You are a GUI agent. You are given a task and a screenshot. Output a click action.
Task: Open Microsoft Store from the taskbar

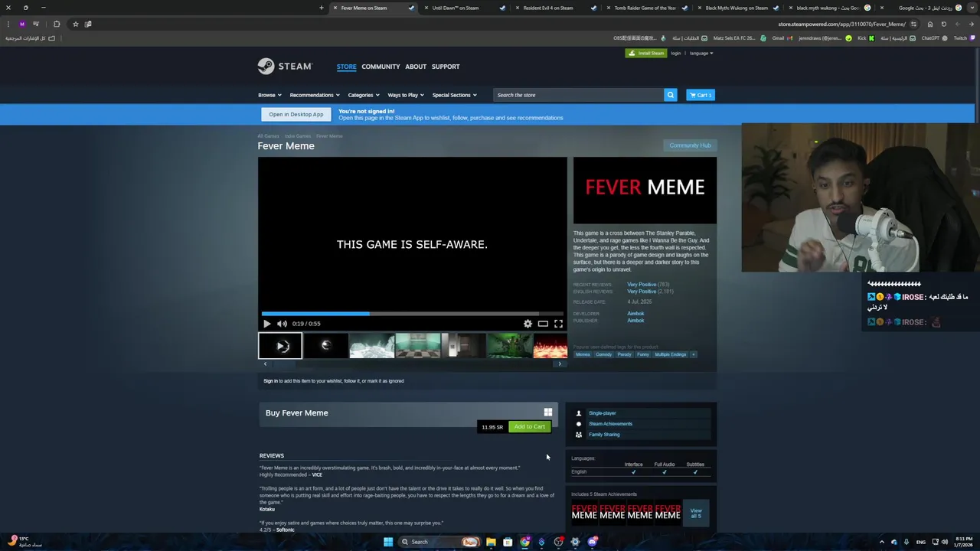pyautogui.click(x=508, y=542)
